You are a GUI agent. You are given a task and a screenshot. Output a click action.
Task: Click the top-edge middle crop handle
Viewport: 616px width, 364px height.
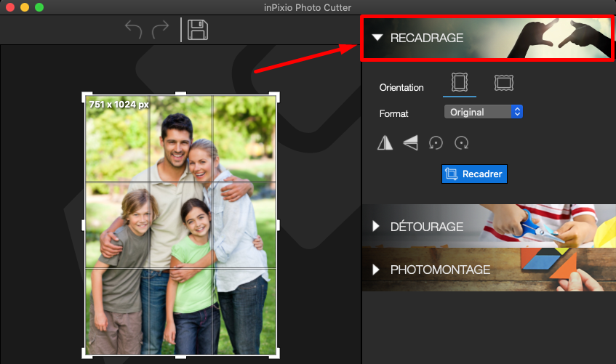[x=180, y=94]
